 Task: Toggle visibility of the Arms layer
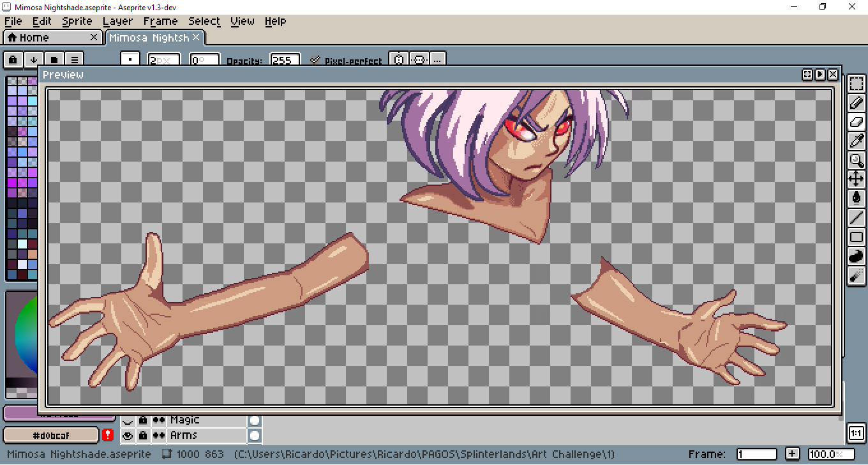(128, 436)
